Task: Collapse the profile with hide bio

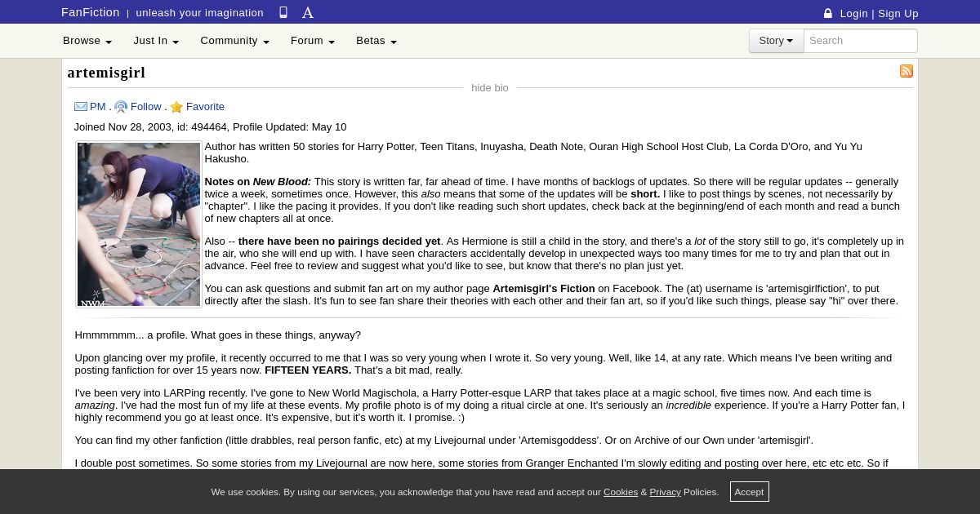Action: [x=490, y=88]
